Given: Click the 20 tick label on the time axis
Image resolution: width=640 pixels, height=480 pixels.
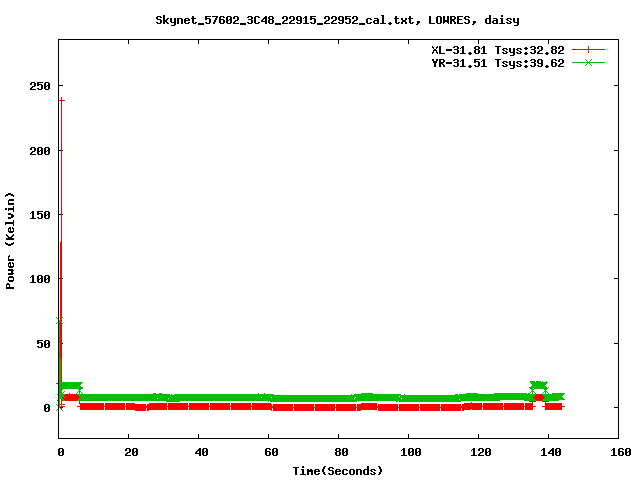Looking at the screenshot, I should [x=129, y=452].
